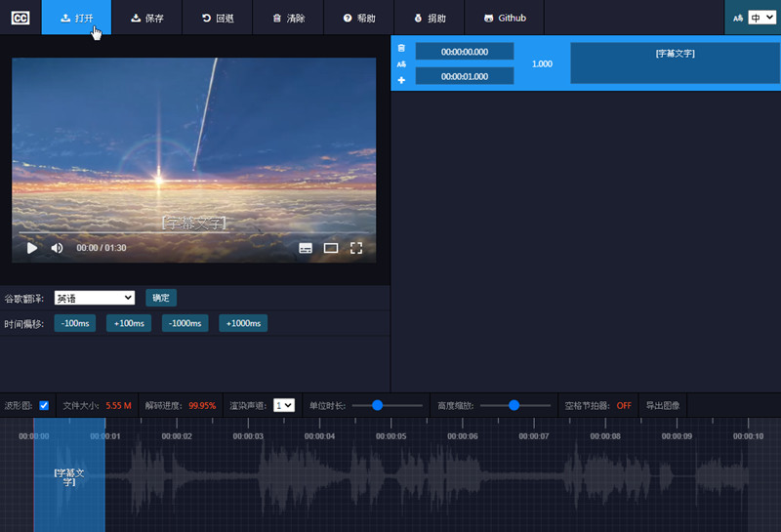Toggle subtitle display in player

click(306, 248)
